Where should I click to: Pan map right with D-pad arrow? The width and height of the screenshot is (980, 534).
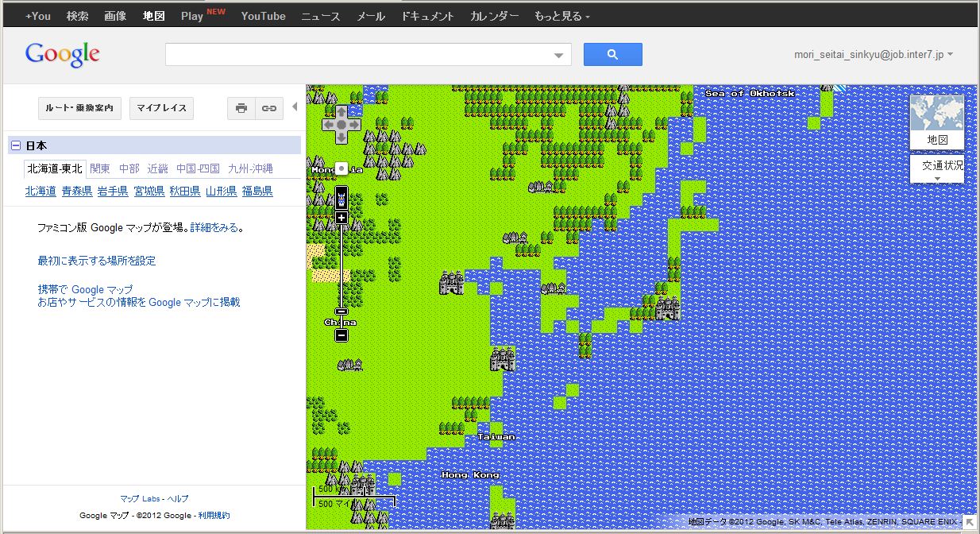pyautogui.click(x=355, y=125)
